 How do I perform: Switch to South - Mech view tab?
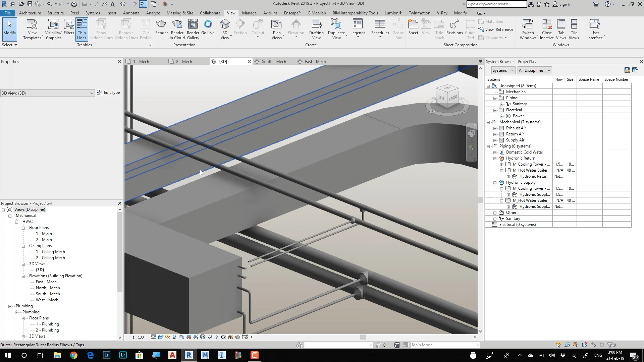click(x=274, y=62)
